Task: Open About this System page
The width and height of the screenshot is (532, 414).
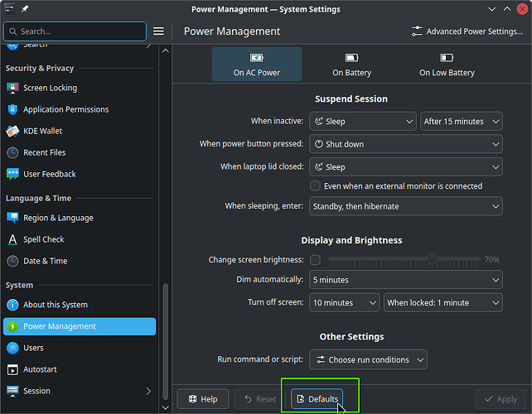Action: pos(80,305)
